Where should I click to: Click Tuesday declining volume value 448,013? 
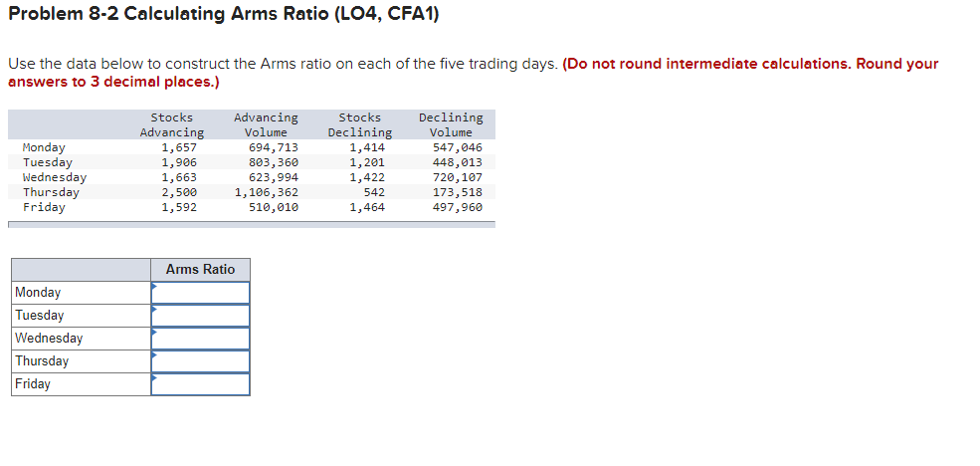pyautogui.click(x=458, y=162)
